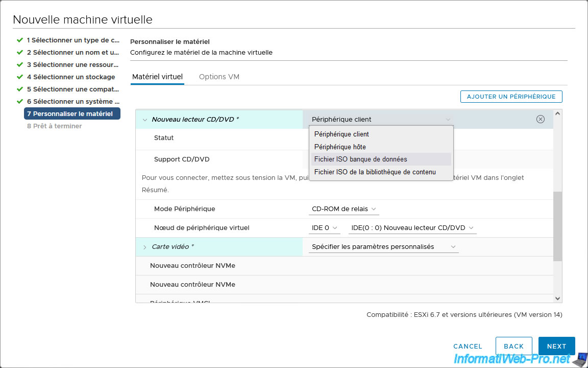This screenshot has height=368, width=588.
Task: Go to step 4 Sélectionner un stockage
Action: tap(70, 77)
